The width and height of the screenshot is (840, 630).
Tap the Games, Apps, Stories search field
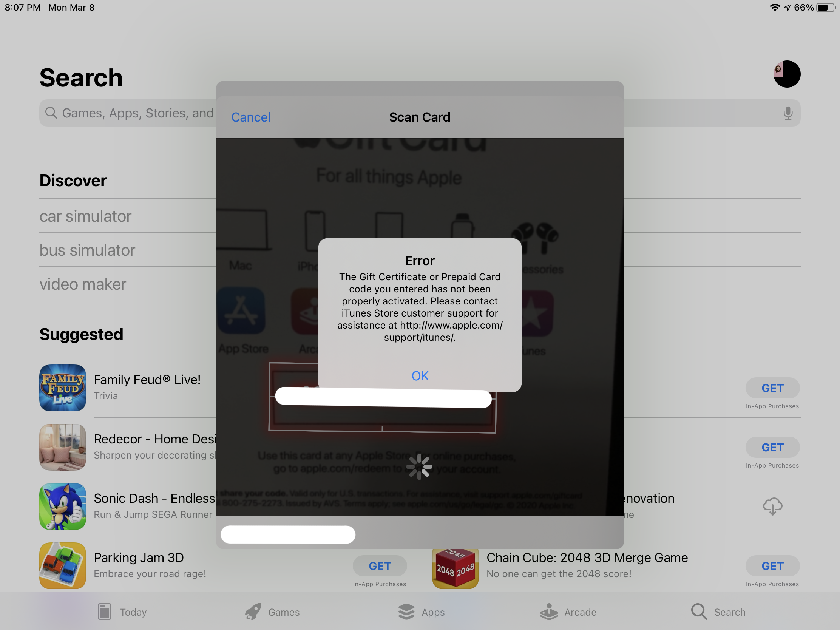point(129,113)
